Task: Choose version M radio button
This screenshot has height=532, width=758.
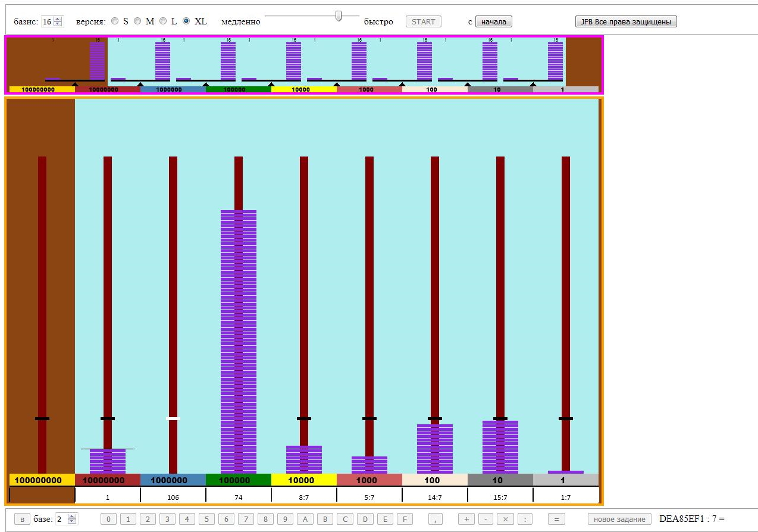Action: [x=137, y=21]
